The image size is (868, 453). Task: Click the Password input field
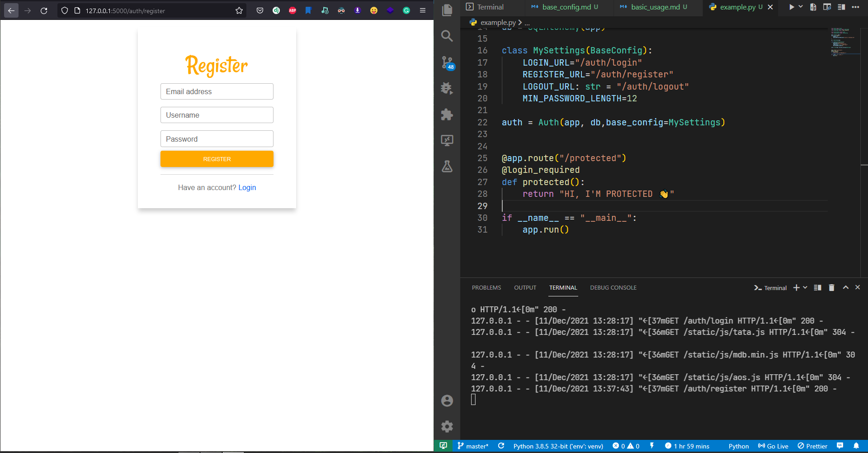click(x=217, y=139)
